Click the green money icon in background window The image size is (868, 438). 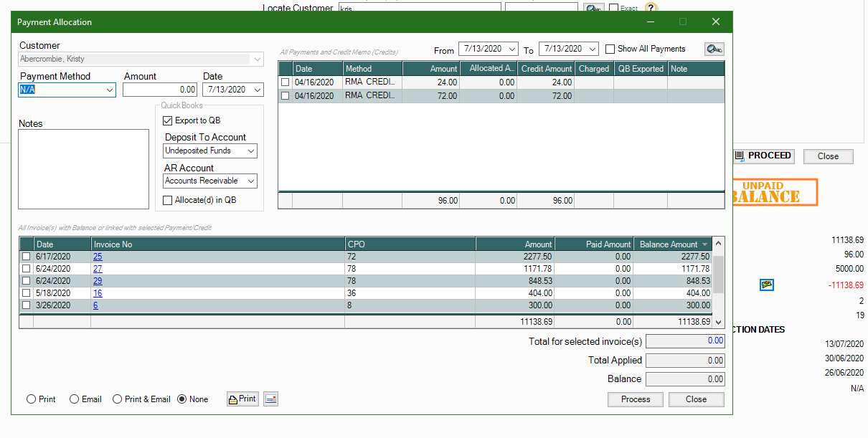(767, 285)
